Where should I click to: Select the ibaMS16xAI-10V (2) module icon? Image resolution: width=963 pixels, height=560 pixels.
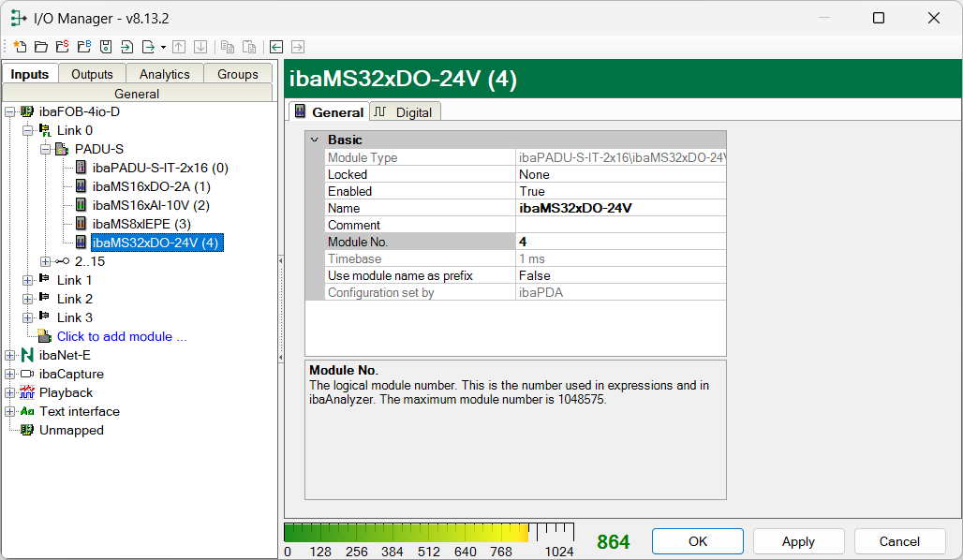click(x=81, y=205)
